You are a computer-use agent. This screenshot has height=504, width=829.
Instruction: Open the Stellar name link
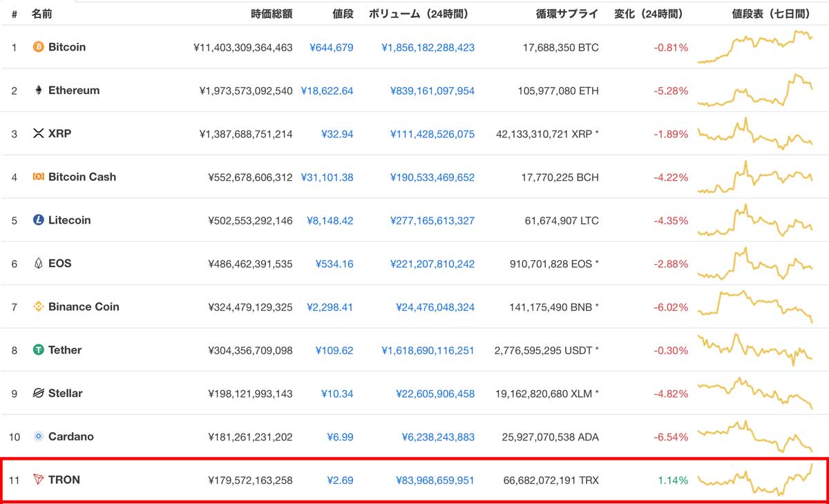(x=66, y=394)
